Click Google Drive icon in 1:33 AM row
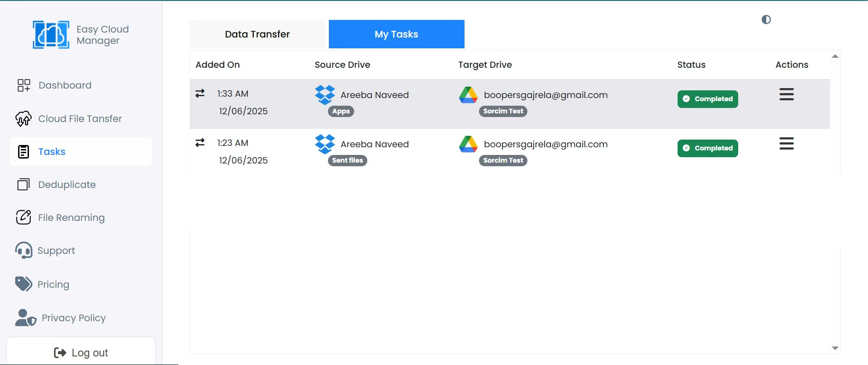Image resolution: width=868 pixels, height=365 pixels. coord(469,95)
